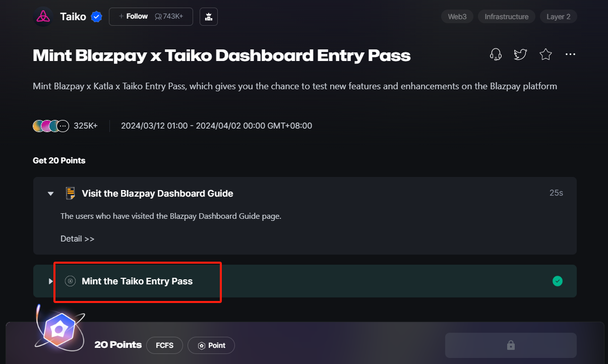This screenshot has width=608, height=364.
Task: Select the Web3 tag
Action: (x=457, y=17)
